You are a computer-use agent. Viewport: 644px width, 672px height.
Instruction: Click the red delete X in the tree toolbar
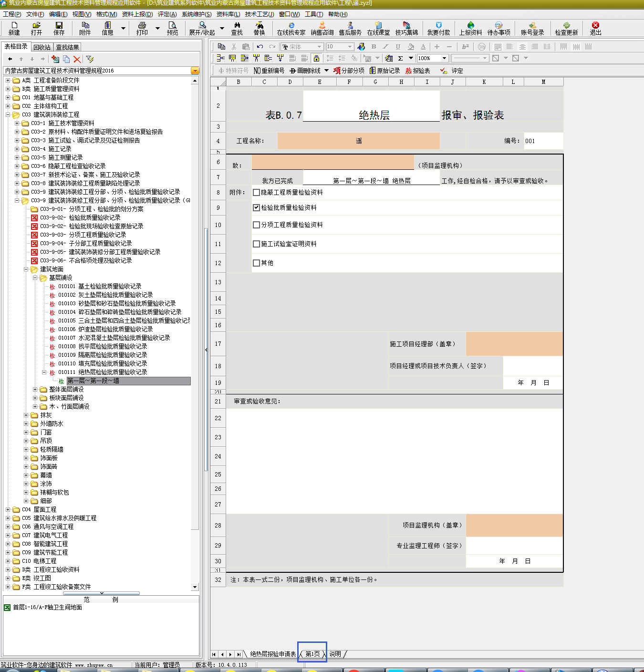click(77, 59)
